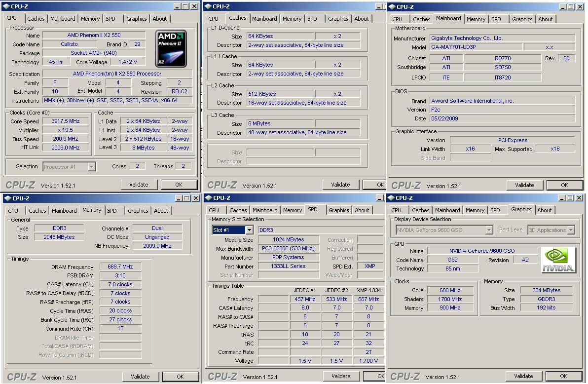Switch to Caches tab in the CPU-tab window
Viewport: 588px width, 384px height.
pyautogui.click(x=36, y=19)
